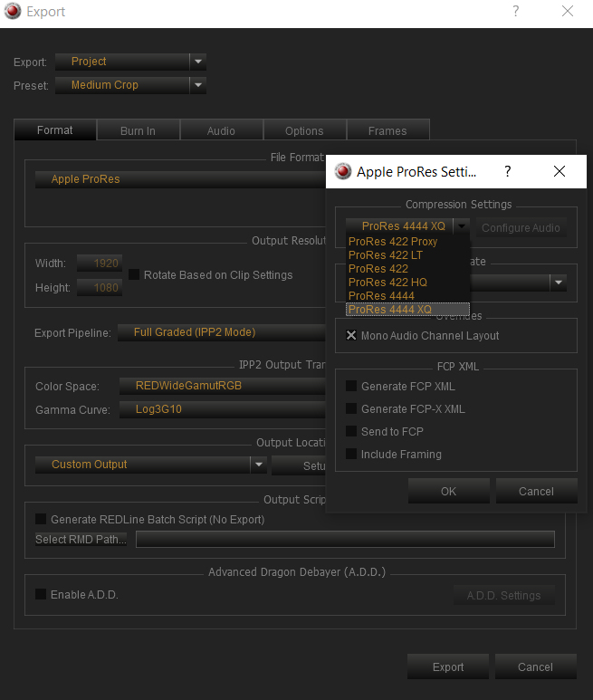
Task: Click the red REDCINE icon in the Export title bar
Action: [13, 11]
